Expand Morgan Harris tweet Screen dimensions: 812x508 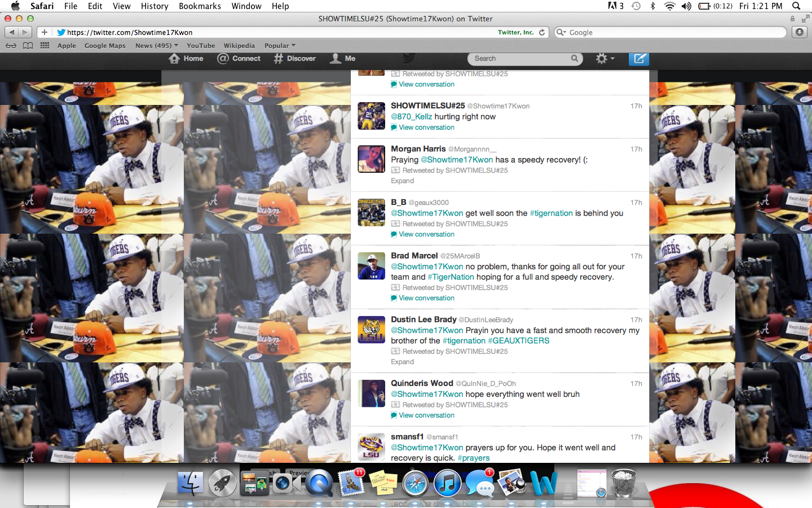click(x=402, y=181)
